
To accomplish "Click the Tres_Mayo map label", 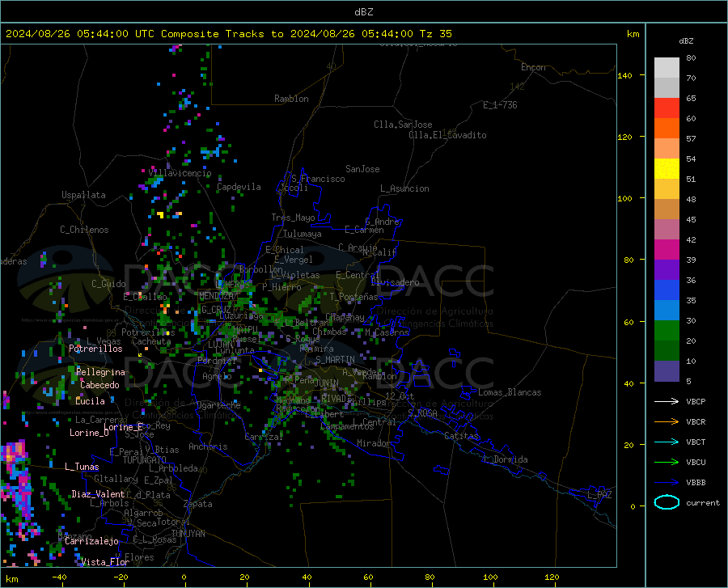I will 293,218.
